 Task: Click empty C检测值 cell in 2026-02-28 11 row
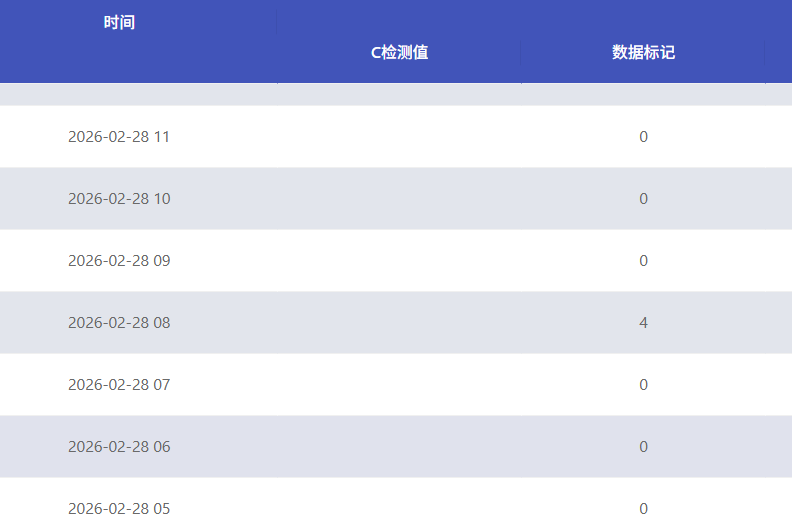point(399,137)
